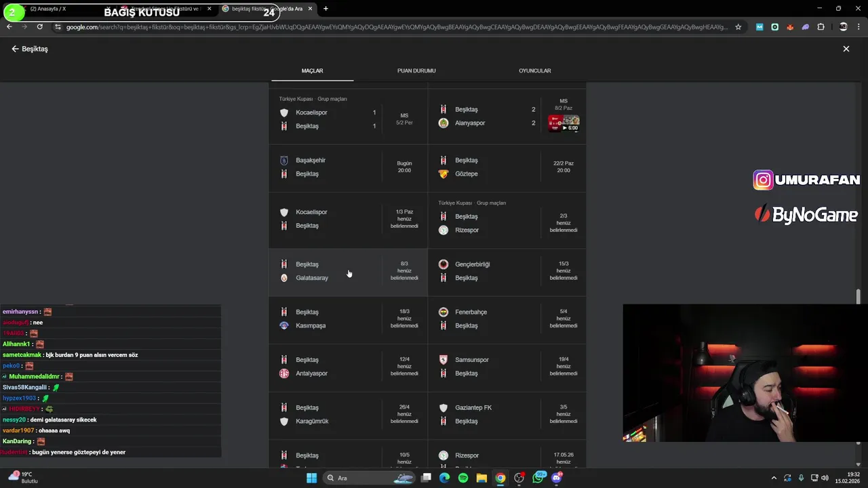Open File Explorer from the taskbar
The width and height of the screenshot is (868, 488).
pos(481,478)
